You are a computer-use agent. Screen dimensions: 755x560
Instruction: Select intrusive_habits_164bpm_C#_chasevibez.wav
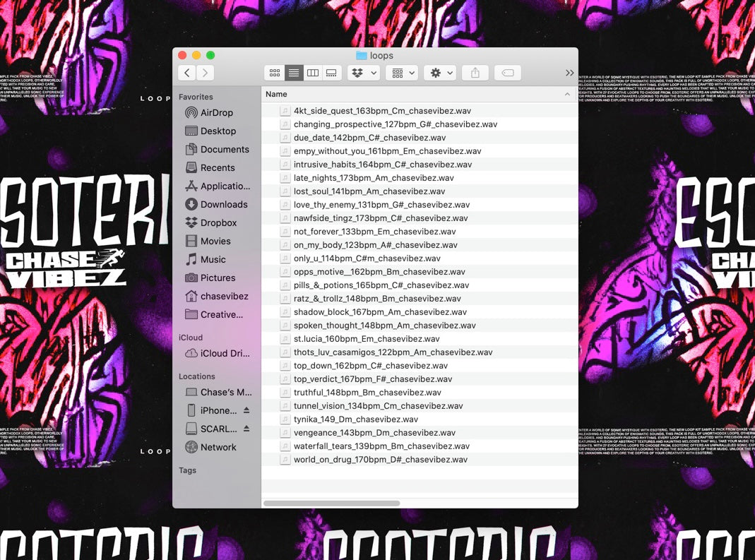(420, 165)
